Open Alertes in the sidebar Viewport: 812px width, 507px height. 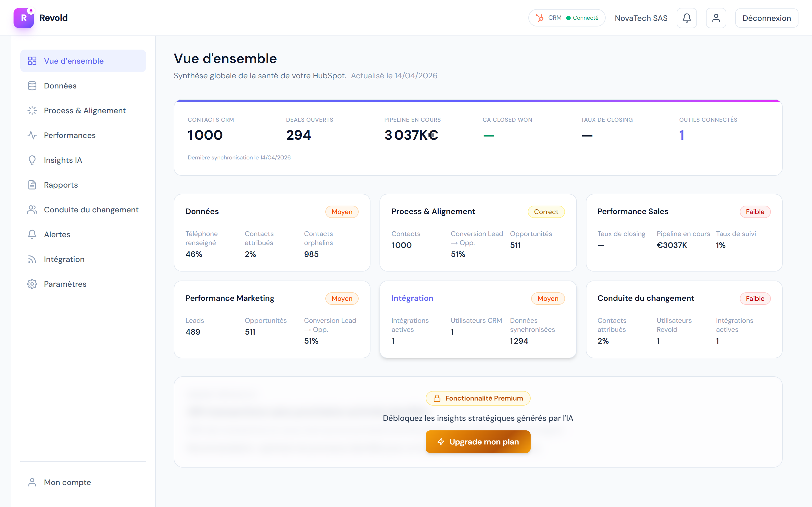click(57, 235)
